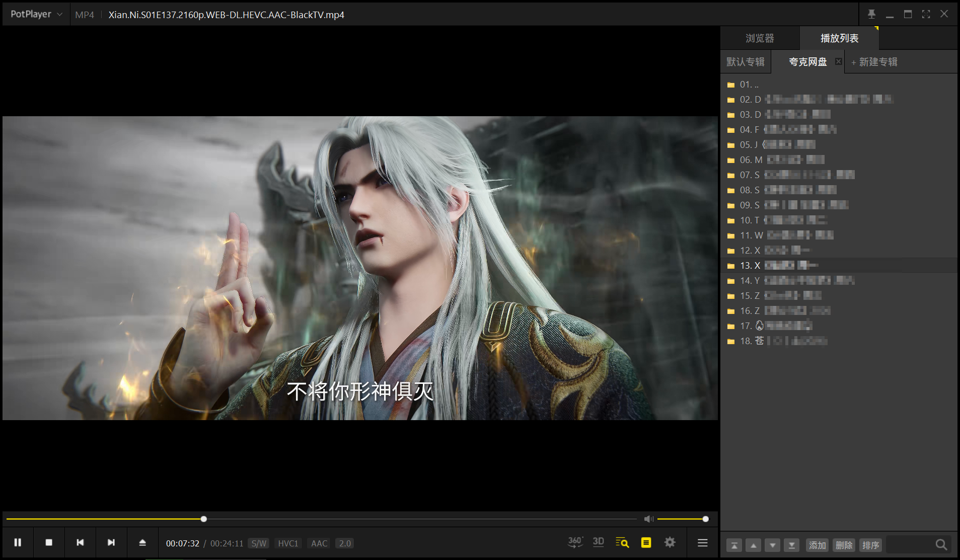The height and width of the screenshot is (560, 960).
Task: Open playlist folder 18. 苍
Action: coord(839,341)
